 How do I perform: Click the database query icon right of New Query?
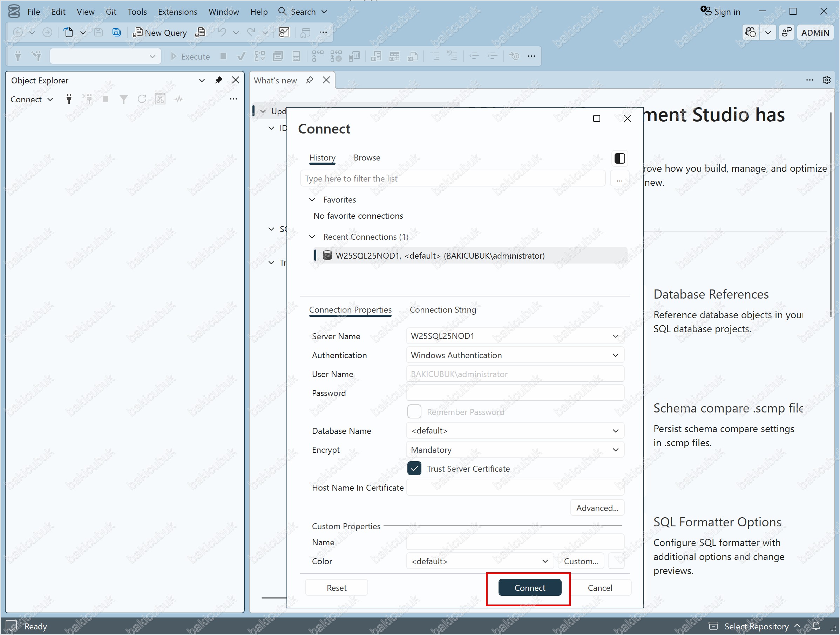200,32
